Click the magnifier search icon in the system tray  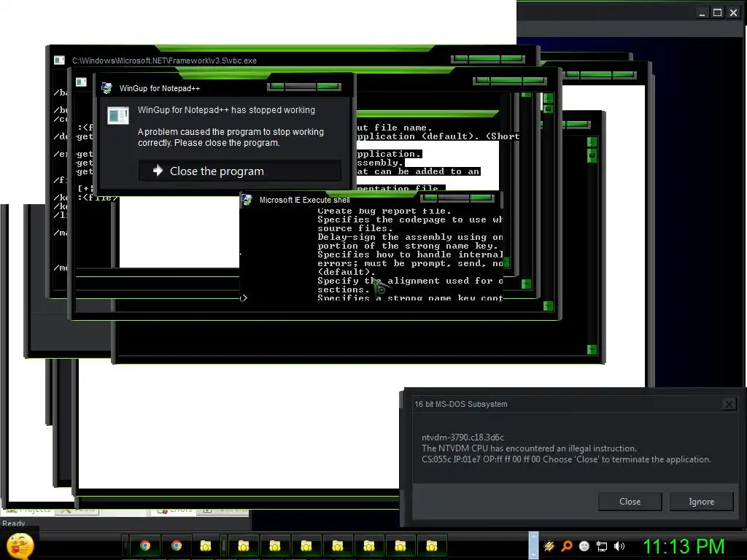click(566, 545)
